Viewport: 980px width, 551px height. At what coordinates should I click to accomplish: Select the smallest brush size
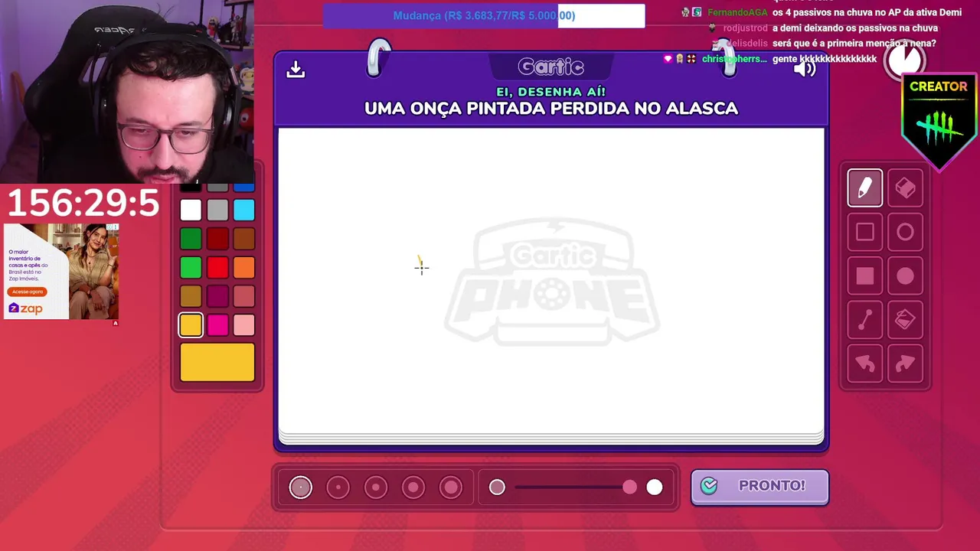(301, 487)
